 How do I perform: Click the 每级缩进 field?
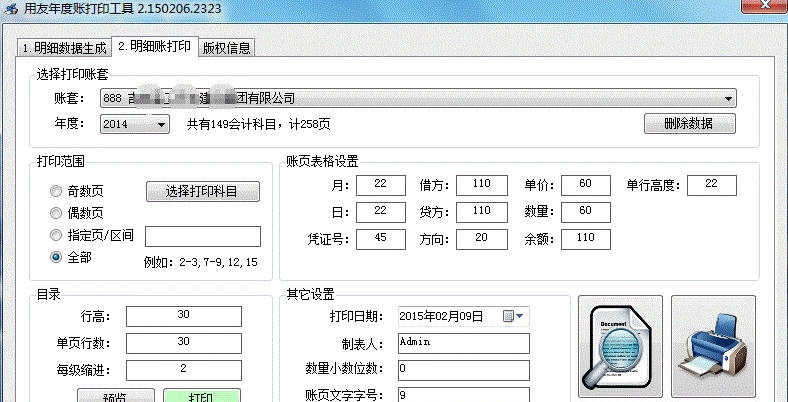point(183,370)
